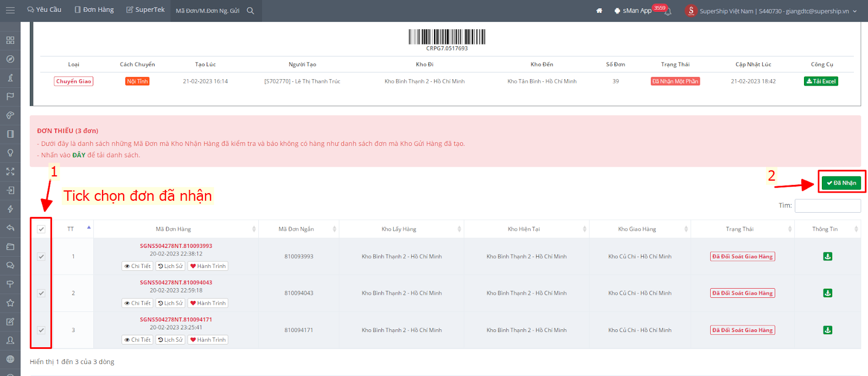Sort table by Mã Đơn Hàng column
The width and height of the screenshot is (868, 376).
(x=176, y=229)
